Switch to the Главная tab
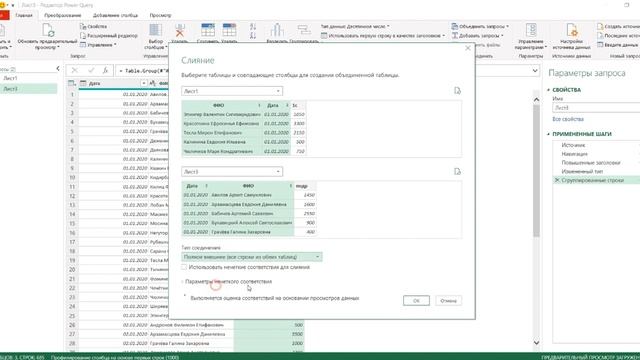 (x=24, y=15)
